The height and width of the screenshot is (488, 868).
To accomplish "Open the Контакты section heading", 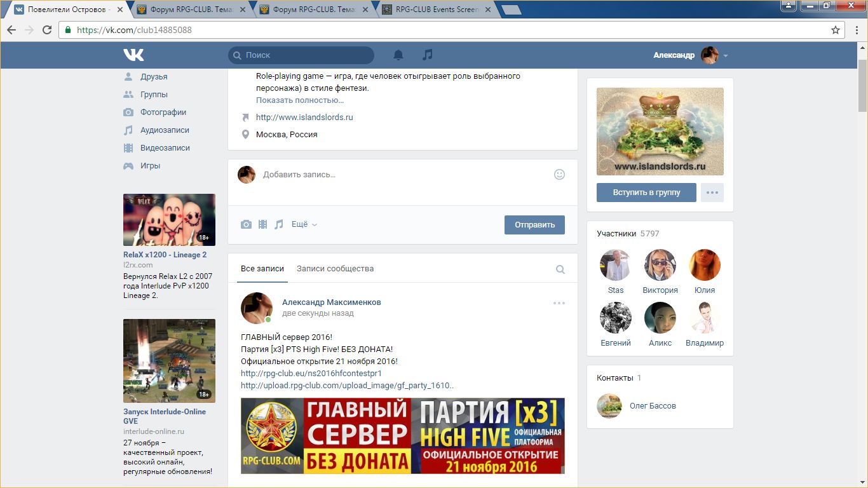I will (x=615, y=377).
